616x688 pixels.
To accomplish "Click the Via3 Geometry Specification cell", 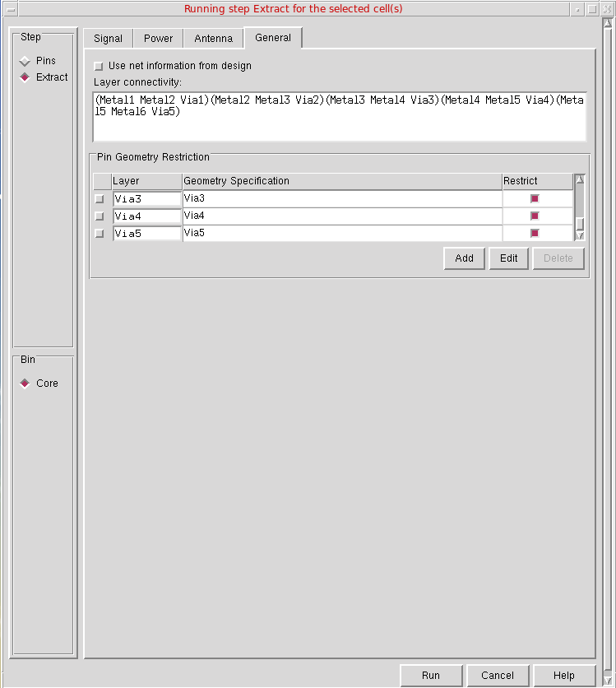I will (x=342, y=199).
